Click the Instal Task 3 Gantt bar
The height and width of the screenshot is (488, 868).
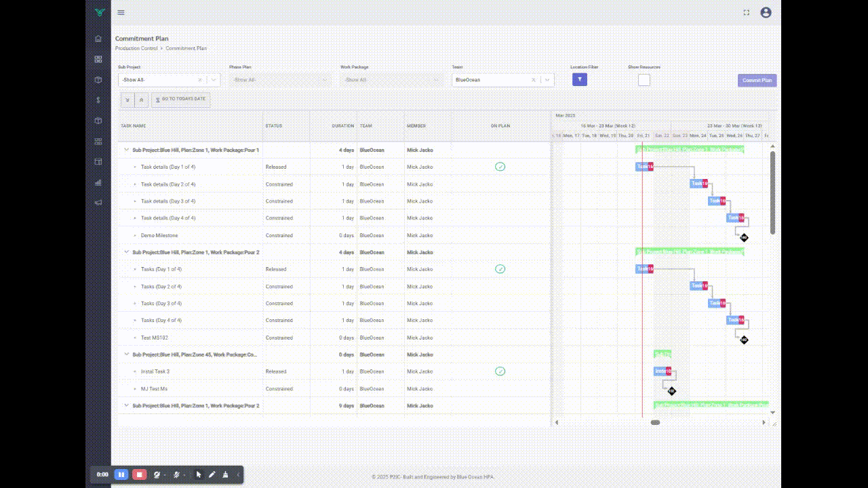pyautogui.click(x=663, y=371)
